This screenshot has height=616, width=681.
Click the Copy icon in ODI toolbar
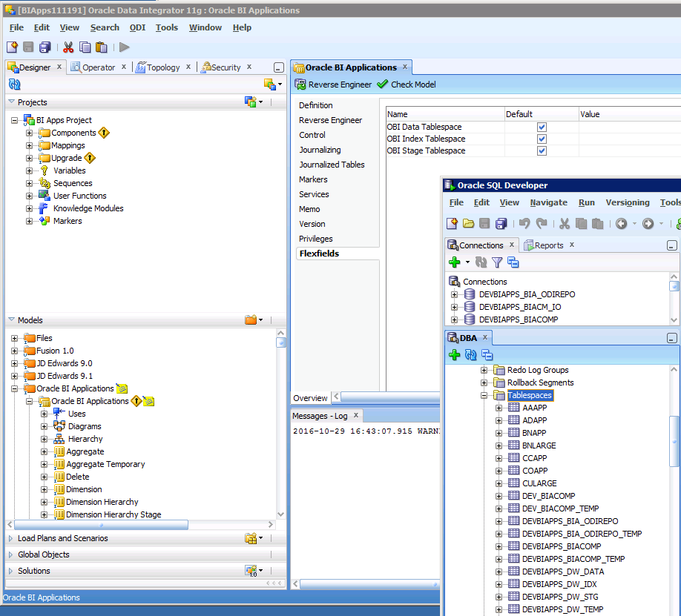[x=85, y=47]
